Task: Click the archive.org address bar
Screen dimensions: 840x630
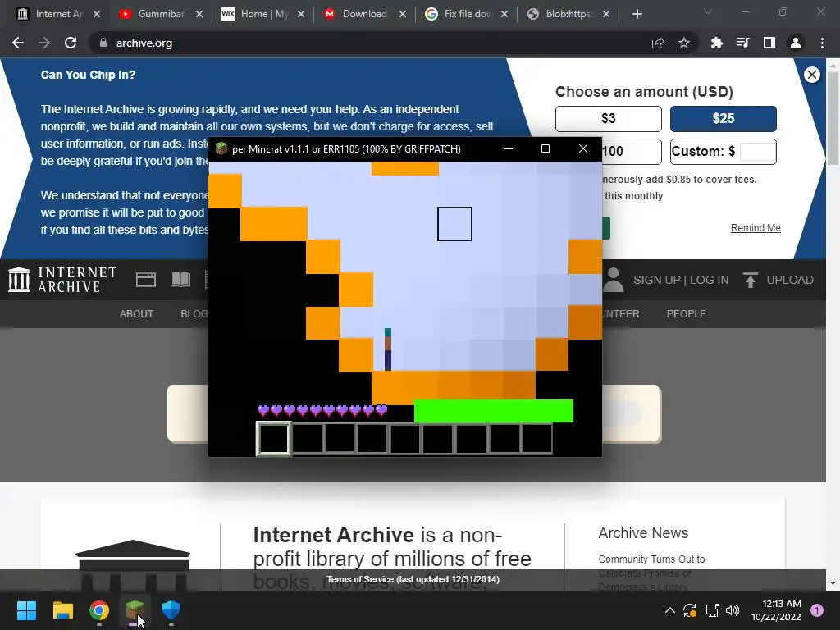Action: (370, 43)
